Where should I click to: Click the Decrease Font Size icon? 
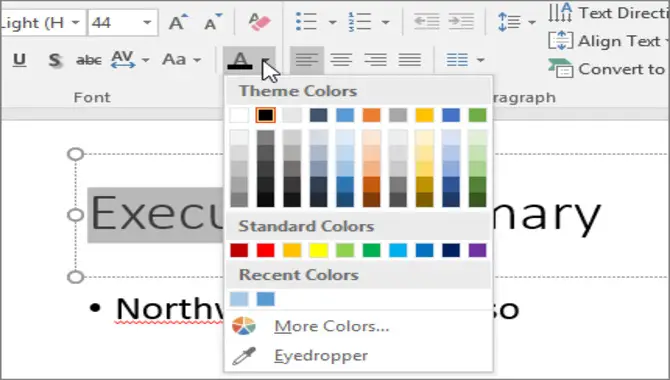(x=213, y=22)
